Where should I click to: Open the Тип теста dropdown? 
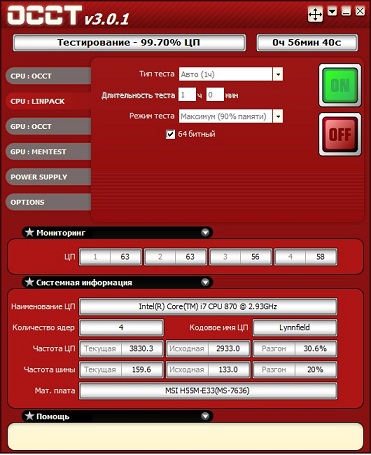278,74
